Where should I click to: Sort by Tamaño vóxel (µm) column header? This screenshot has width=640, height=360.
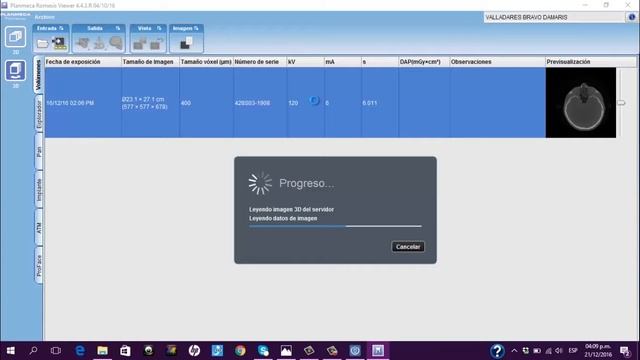click(x=206, y=62)
